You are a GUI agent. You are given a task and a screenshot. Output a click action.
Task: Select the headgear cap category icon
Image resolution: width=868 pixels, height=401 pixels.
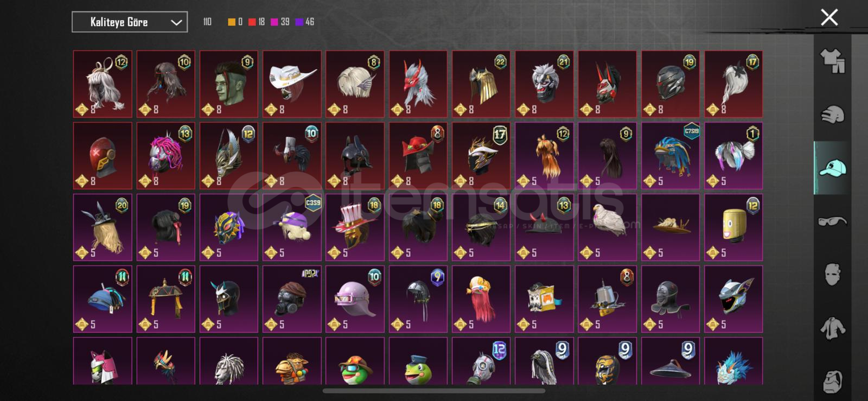click(x=832, y=168)
